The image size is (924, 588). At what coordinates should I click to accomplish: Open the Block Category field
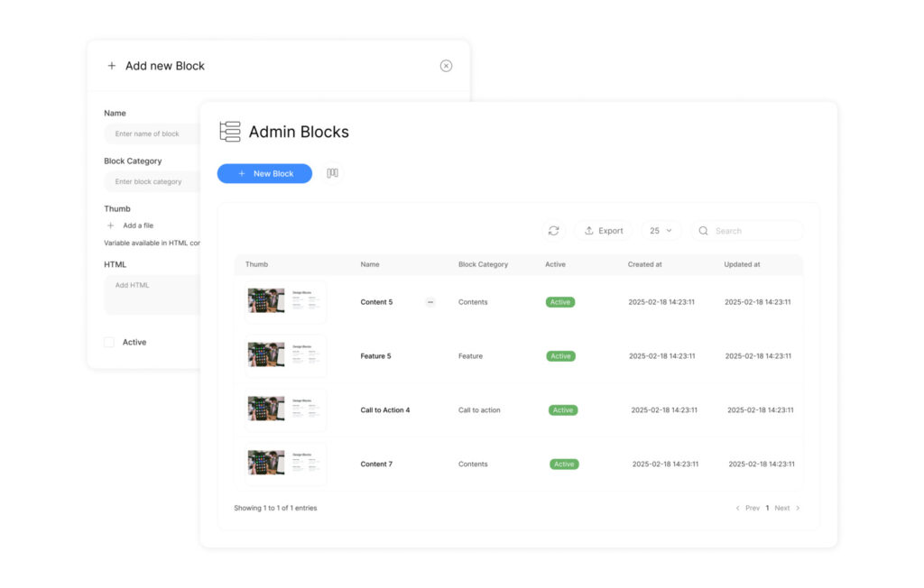152,181
